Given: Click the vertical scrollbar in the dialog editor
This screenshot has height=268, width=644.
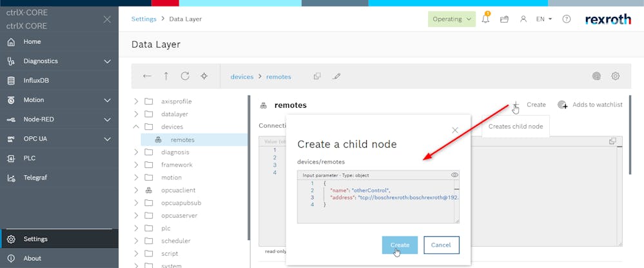Looking at the screenshot, I should (456, 201).
